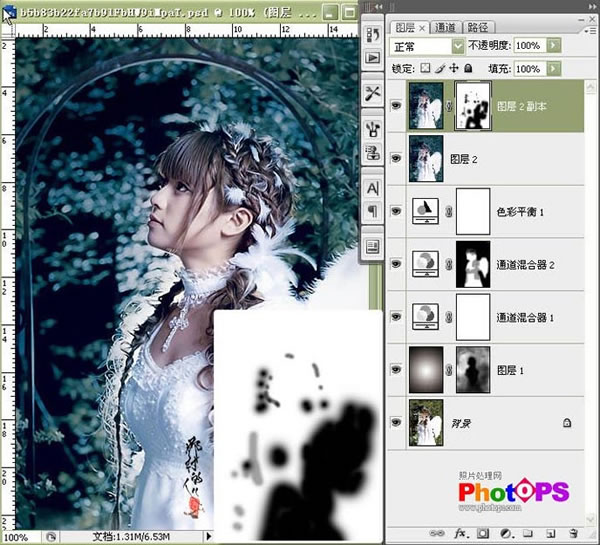Add a layer style with the fx icon
Image resolution: width=600 pixels, height=545 pixels.
pos(461,533)
